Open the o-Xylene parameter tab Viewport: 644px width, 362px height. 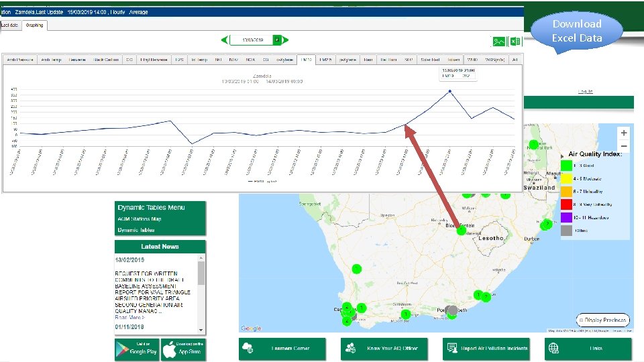point(284,60)
